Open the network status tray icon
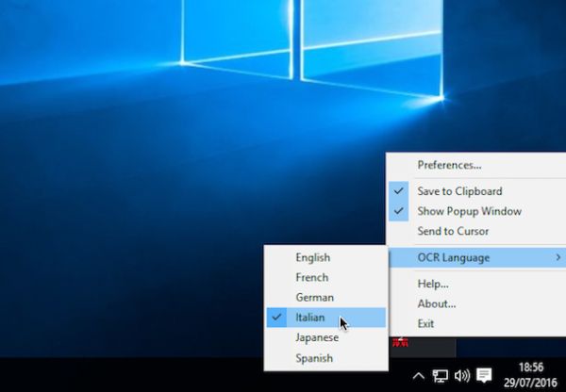The height and width of the screenshot is (392, 566). click(x=440, y=376)
